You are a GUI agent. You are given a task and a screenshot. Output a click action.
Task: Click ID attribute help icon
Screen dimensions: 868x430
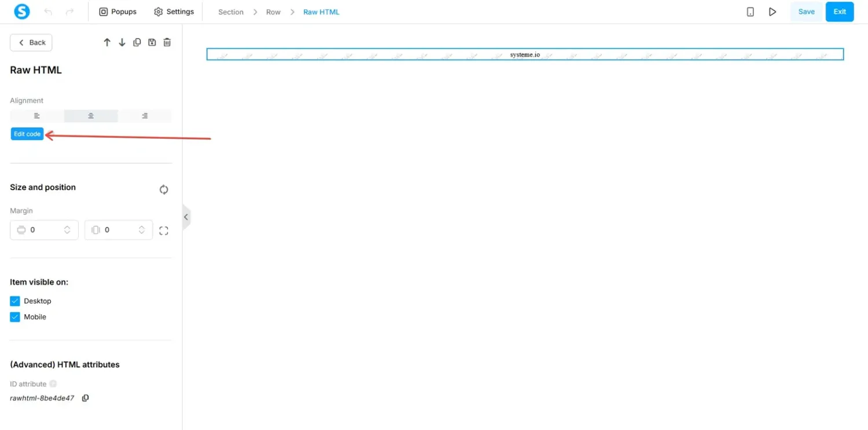(53, 384)
